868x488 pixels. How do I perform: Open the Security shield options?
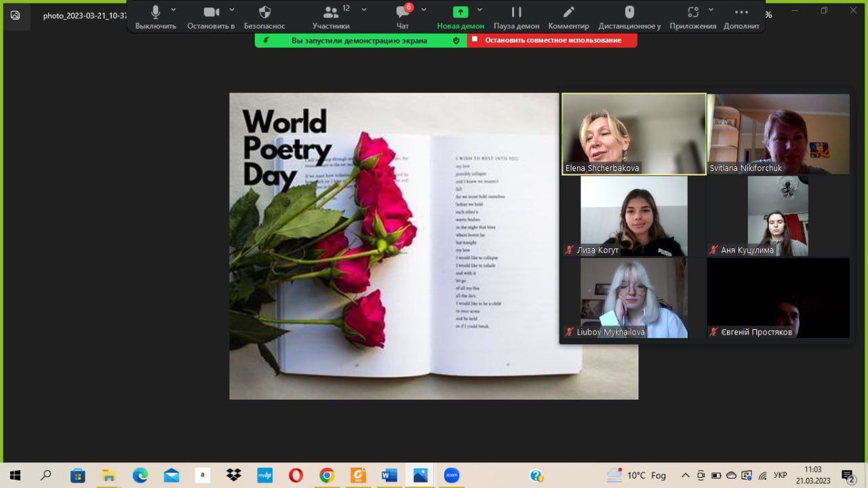tap(265, 16)
